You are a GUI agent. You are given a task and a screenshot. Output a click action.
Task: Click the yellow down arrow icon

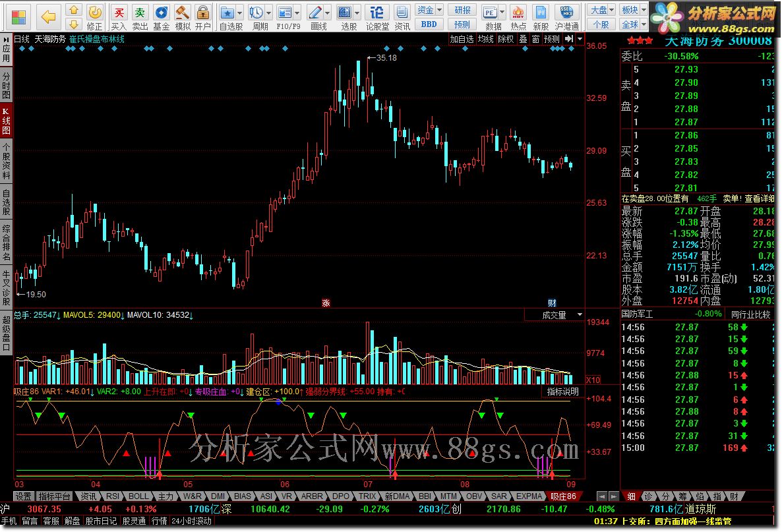(x=74, y=24)
